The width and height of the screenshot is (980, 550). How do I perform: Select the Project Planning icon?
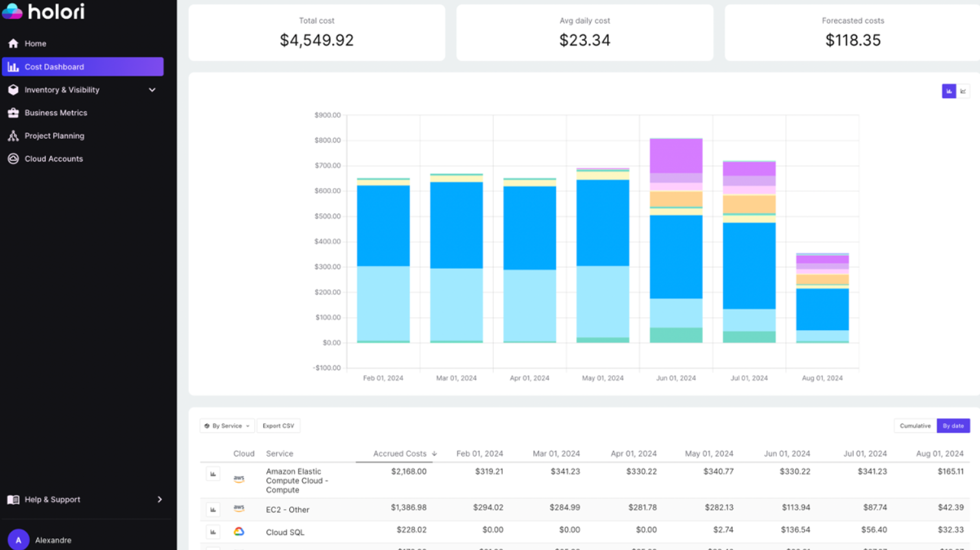(x=14, y=136)
